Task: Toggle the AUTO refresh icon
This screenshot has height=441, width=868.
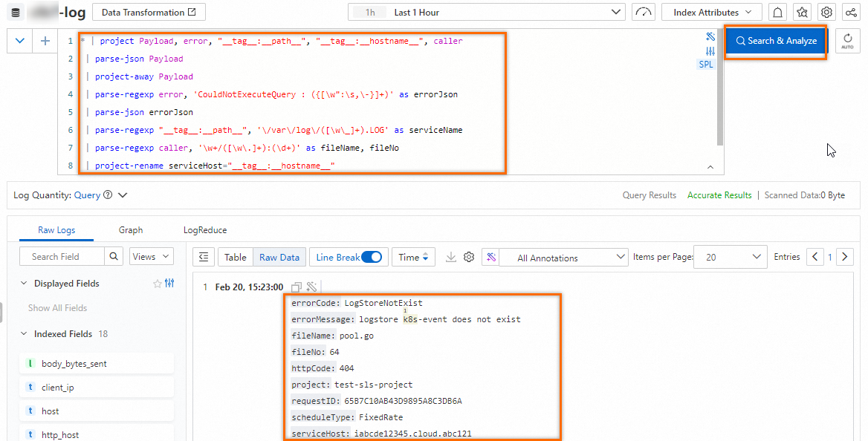Action: click(x=847, y=41)
